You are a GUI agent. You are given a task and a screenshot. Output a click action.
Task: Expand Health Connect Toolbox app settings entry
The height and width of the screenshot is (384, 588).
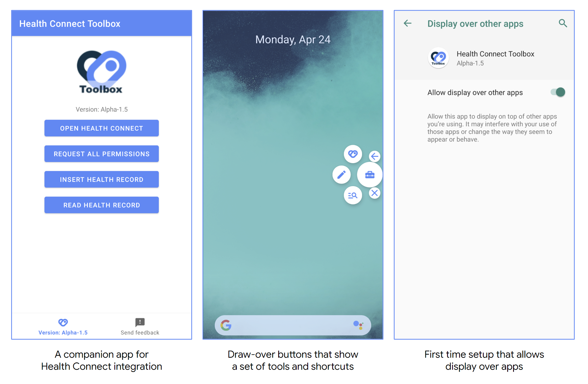(491, 60)
